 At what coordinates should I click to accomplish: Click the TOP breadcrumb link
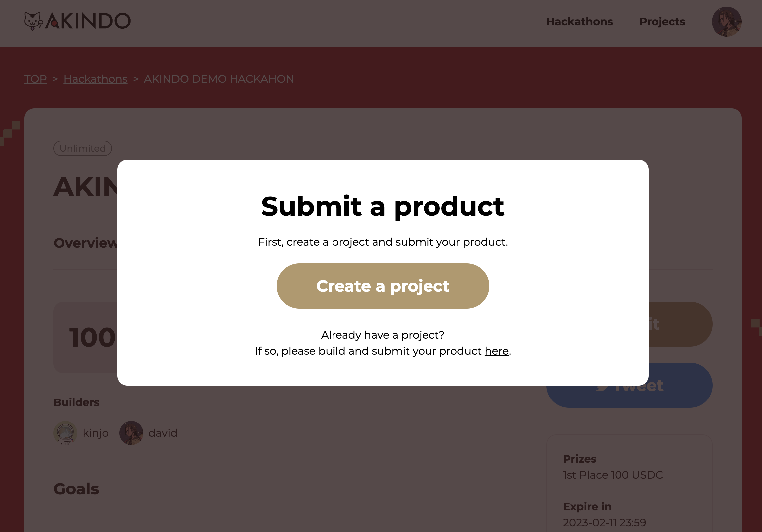[x=36, y=79]
